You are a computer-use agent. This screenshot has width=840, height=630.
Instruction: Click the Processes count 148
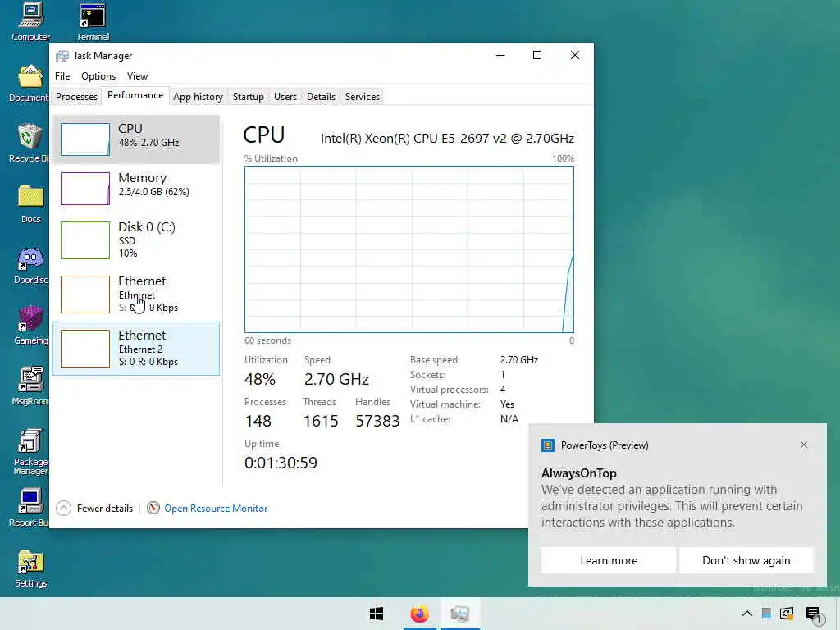click(258, 421)
